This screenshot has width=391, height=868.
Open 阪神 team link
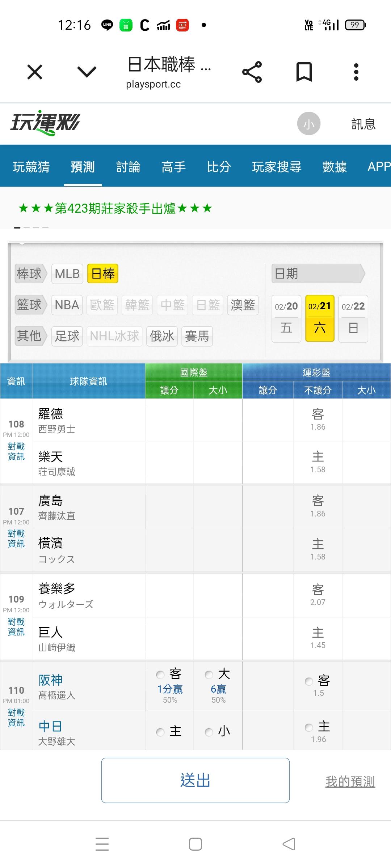[x=50, y=680]
